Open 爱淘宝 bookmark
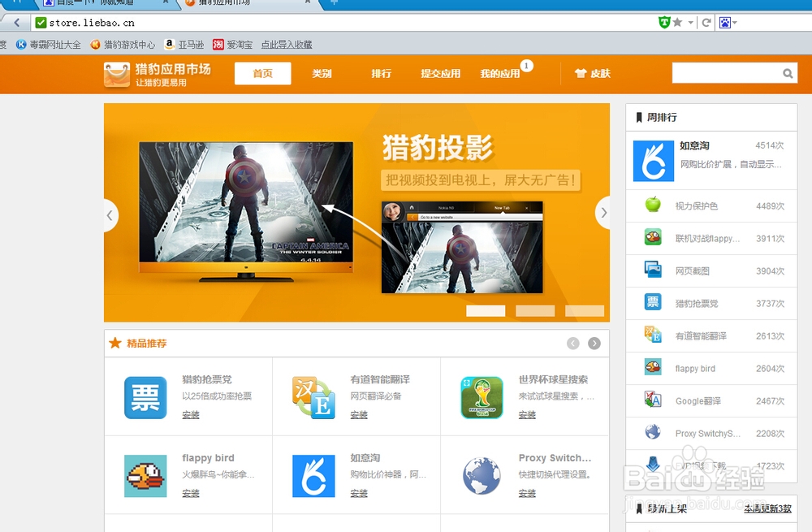The width and height of the screenshot is (812, 532). [x=232, y=45]
